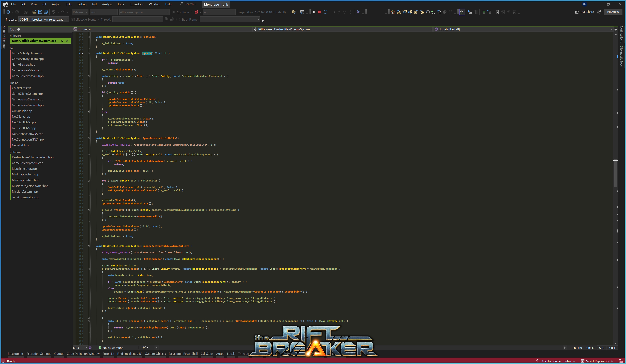Click 'Add to Source Control' link

556,361
